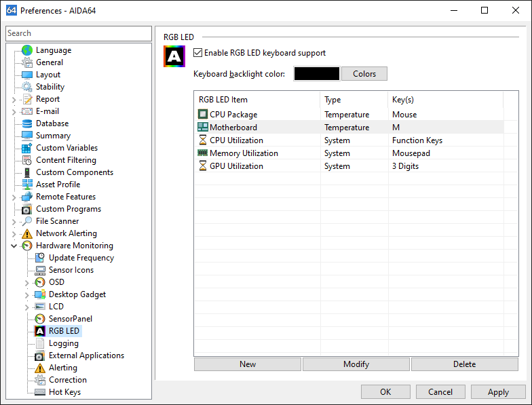Click the Custom Components icon
532x405 pixels.
27,172
